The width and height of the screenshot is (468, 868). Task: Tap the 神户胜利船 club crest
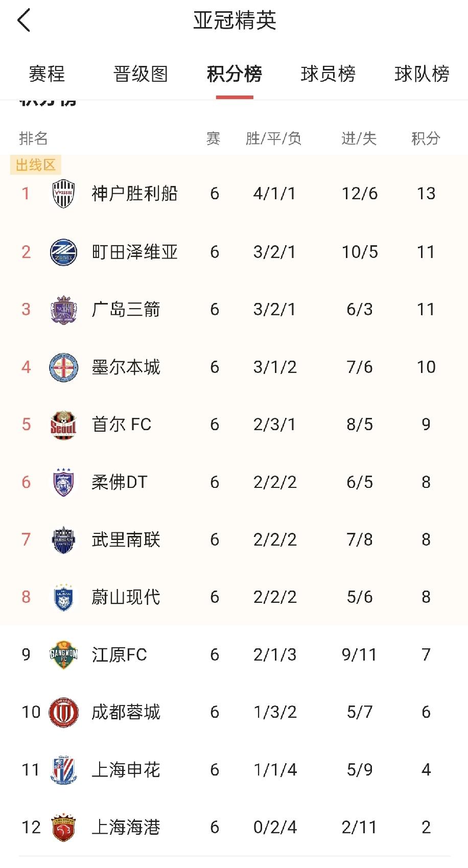pos(63,194)
